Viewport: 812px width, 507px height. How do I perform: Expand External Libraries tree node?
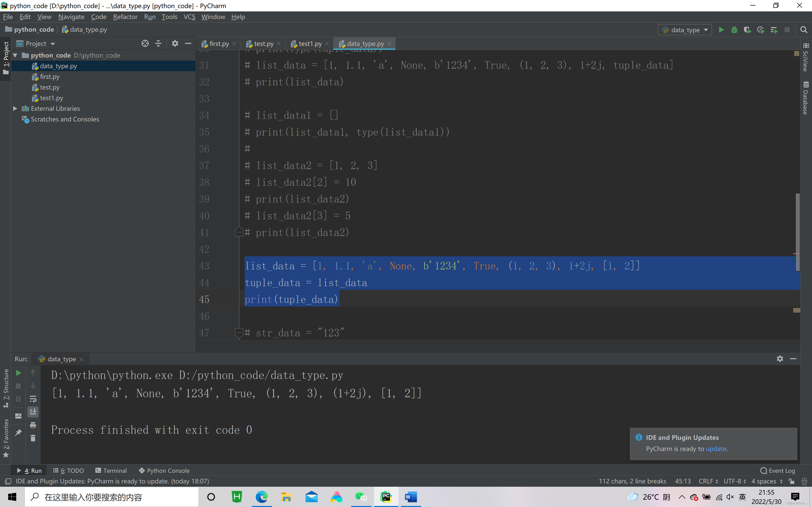click(15, 108)
